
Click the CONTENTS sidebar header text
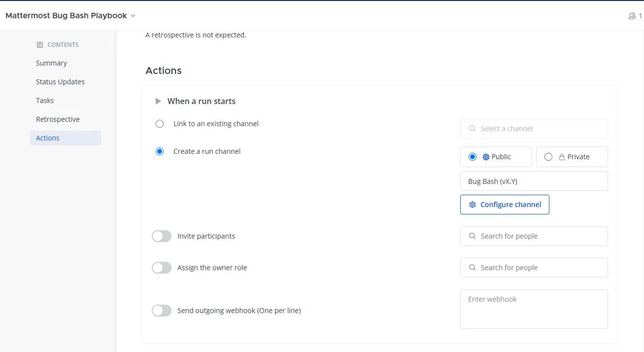pyautogui.click(x=63, y=45)
